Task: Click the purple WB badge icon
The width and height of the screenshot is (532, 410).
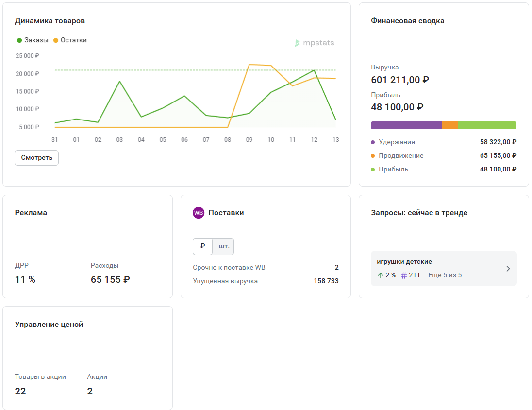Action: 199,213
